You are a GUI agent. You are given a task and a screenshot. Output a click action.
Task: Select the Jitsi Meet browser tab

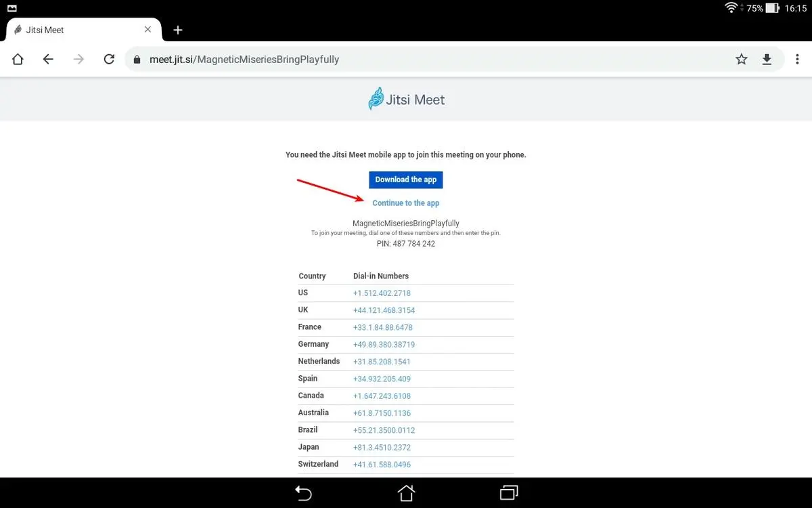(84, 30)
